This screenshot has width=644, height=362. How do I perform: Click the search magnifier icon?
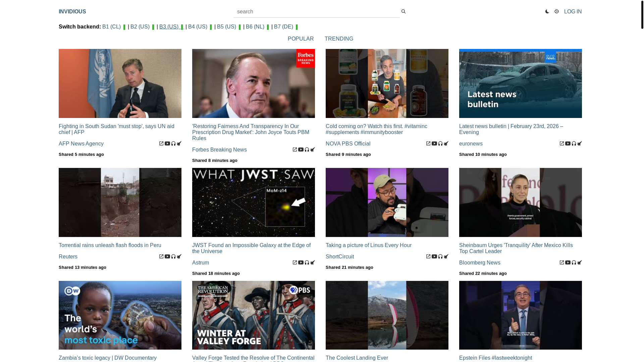404,12
